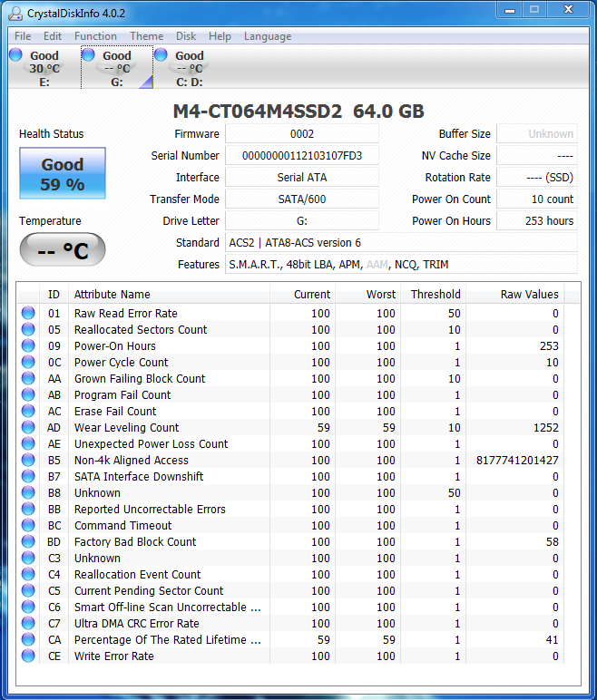Click the temperature display button
Screen dimensions: 597x700
63,249
